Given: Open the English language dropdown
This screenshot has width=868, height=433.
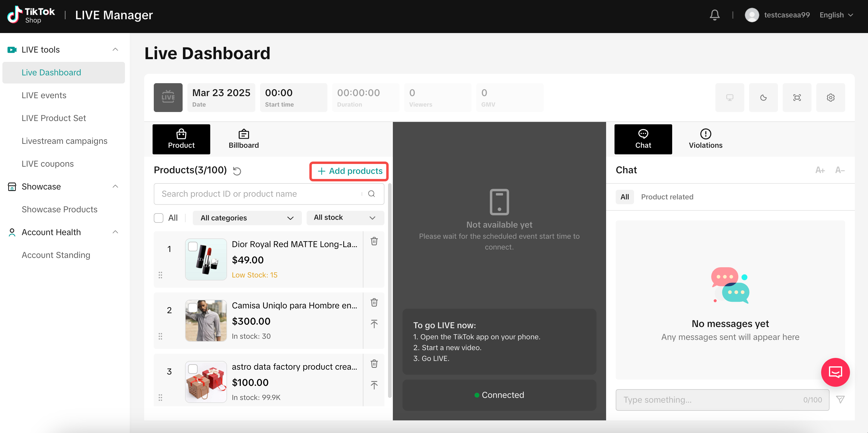Looking at the screenshot, I should coord(836,15).
